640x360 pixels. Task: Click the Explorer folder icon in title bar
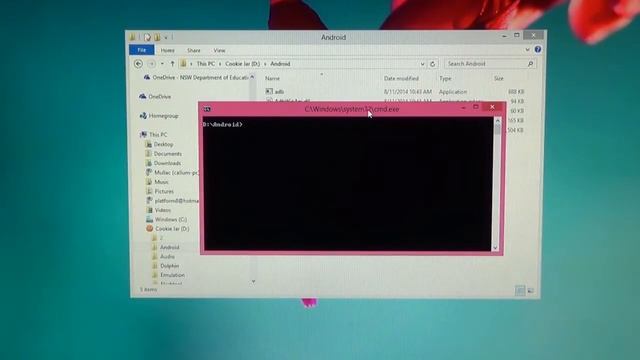pyautogui.click(x=133, y=37)
